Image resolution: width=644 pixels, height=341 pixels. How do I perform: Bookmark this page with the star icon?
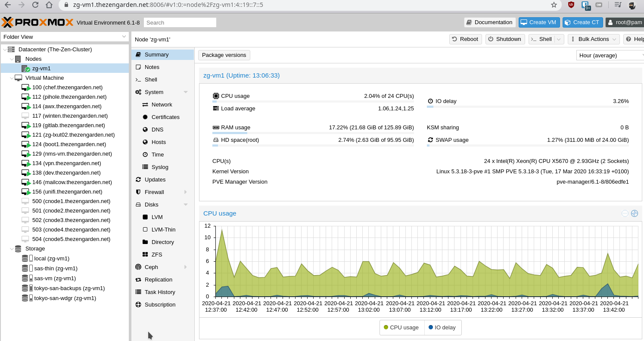(554, 5)
